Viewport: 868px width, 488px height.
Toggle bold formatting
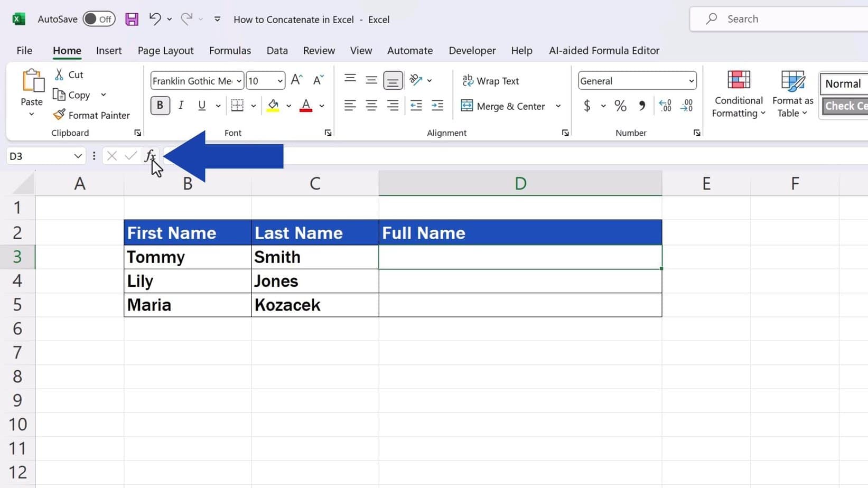point(160,105)
